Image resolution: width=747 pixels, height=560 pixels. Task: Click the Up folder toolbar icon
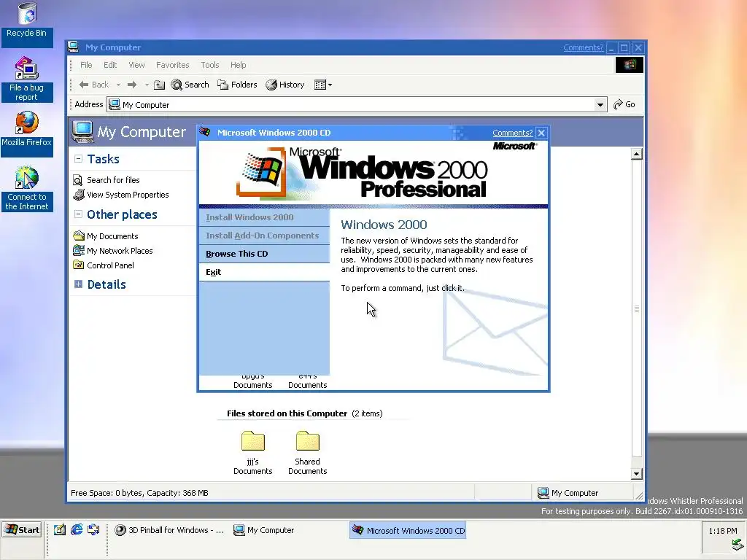coord(160,85)
